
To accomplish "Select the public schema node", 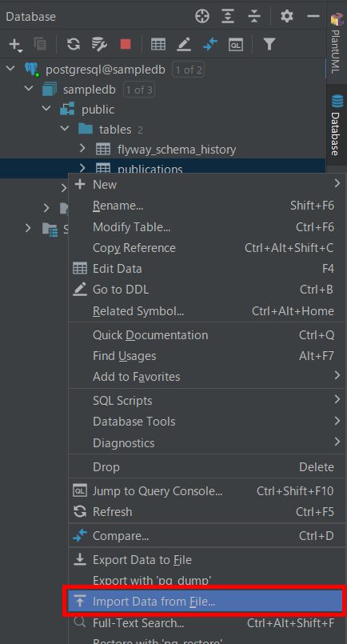I will tap(98, 110).
